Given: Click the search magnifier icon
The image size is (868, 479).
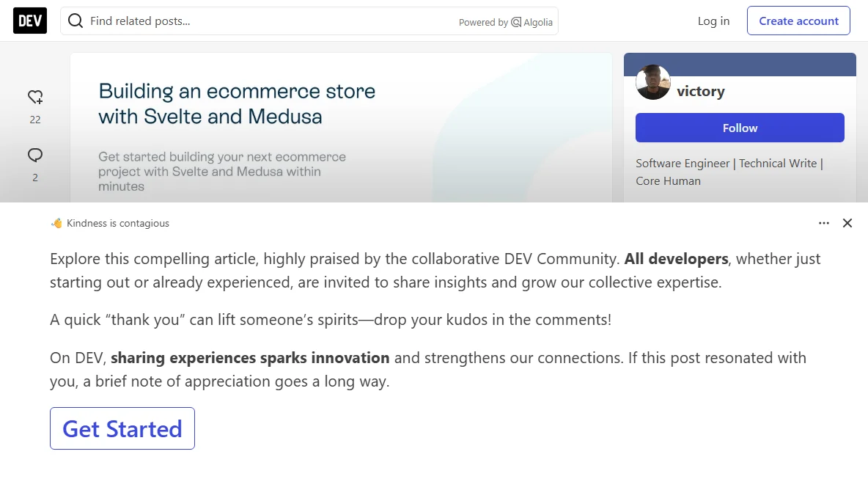Looking at the screenshot, I should coord(76,21).
